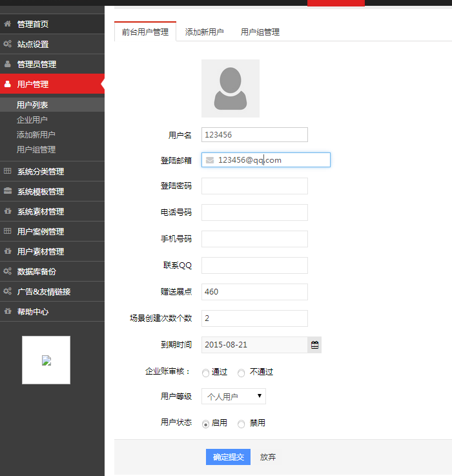
Task: Open 管理员管理 in the sidebar
Action: [x=52, y=64]
